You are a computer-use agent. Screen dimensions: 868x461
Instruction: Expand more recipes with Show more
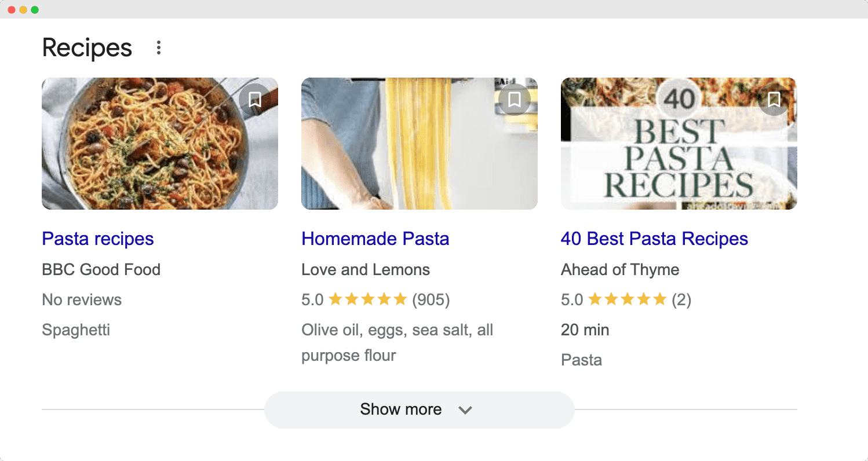[400, 409]
